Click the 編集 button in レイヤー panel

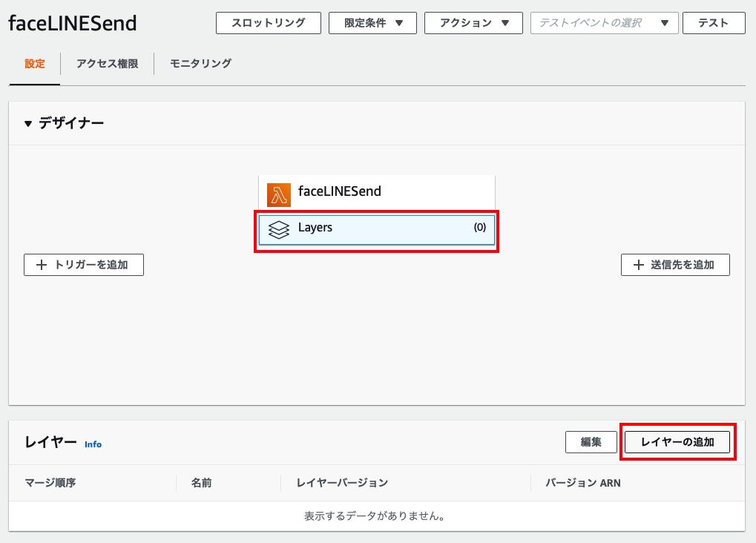pyautogui.click(x=591, y=442)
